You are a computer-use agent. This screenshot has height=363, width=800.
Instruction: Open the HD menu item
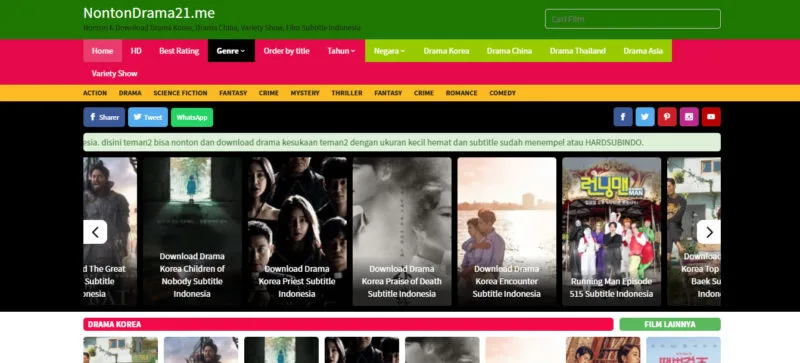click(x=136, y=51)
